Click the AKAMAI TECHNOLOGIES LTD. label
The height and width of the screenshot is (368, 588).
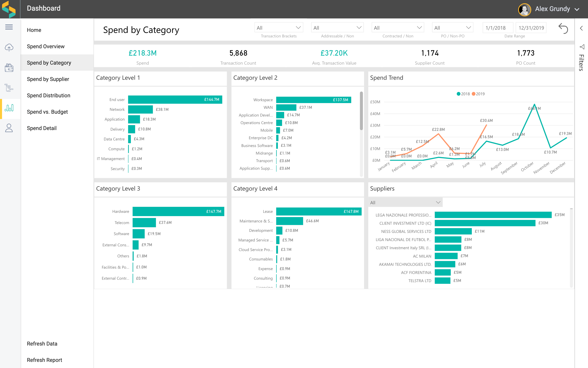coord(405,264)
